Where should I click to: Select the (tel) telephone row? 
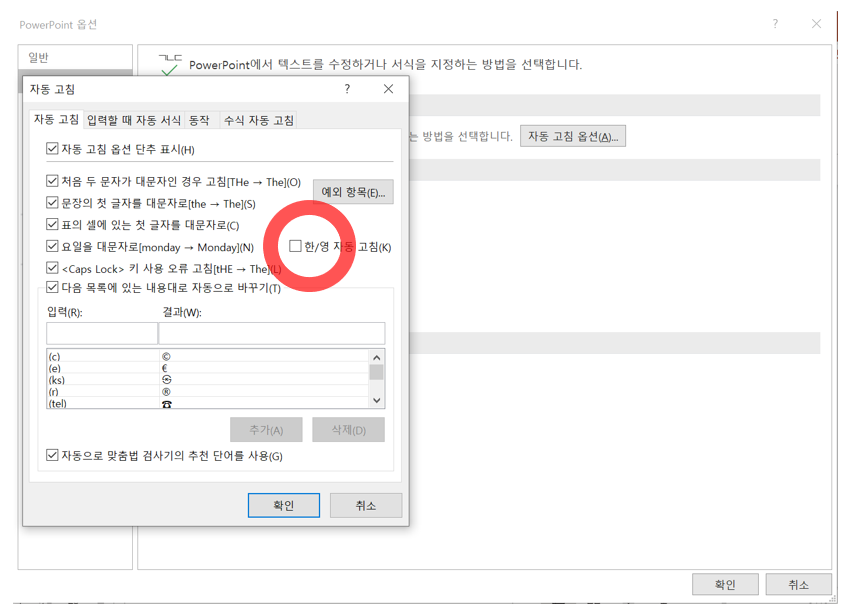[x=208, y=403]
